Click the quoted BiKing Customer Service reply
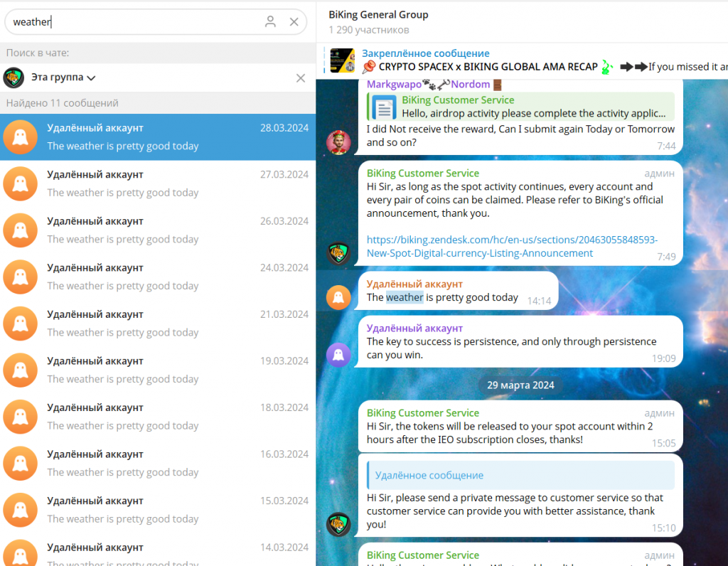Viewport: 728px width, 566px height. pos(520,107)
